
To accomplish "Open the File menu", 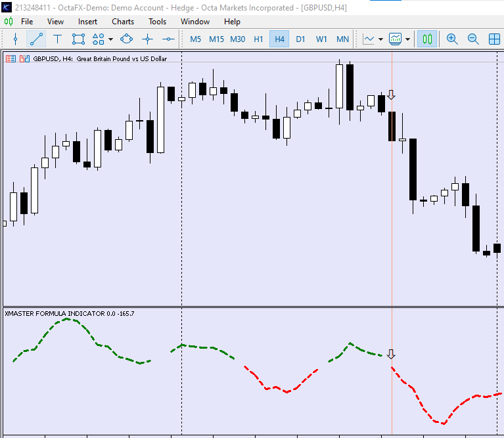I will coord(27,22).
